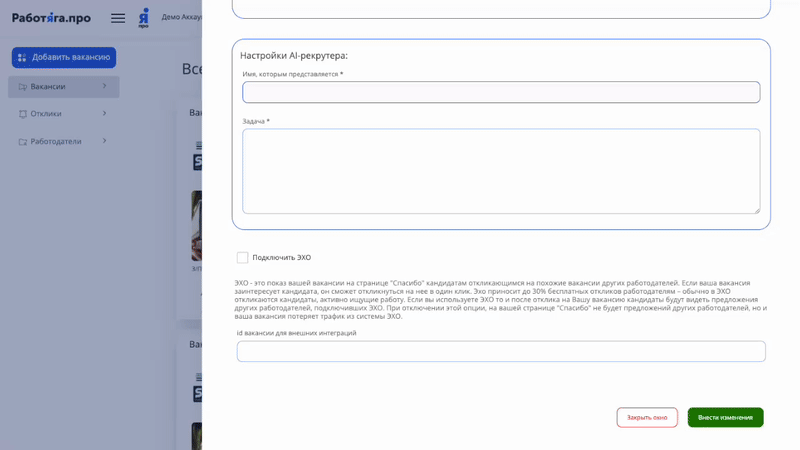800x450 pixels.
Task: Click the Задача textarea resize handle
Action: [756, 210]
